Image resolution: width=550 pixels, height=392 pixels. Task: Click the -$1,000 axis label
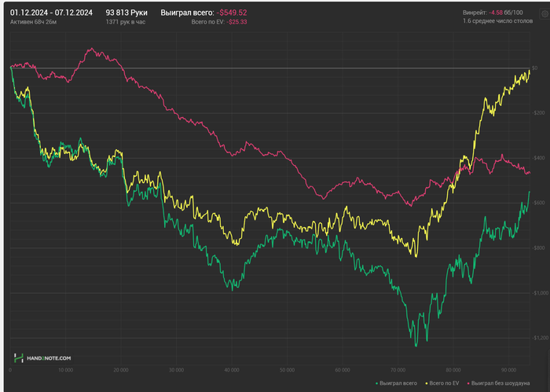click(540, 293)
